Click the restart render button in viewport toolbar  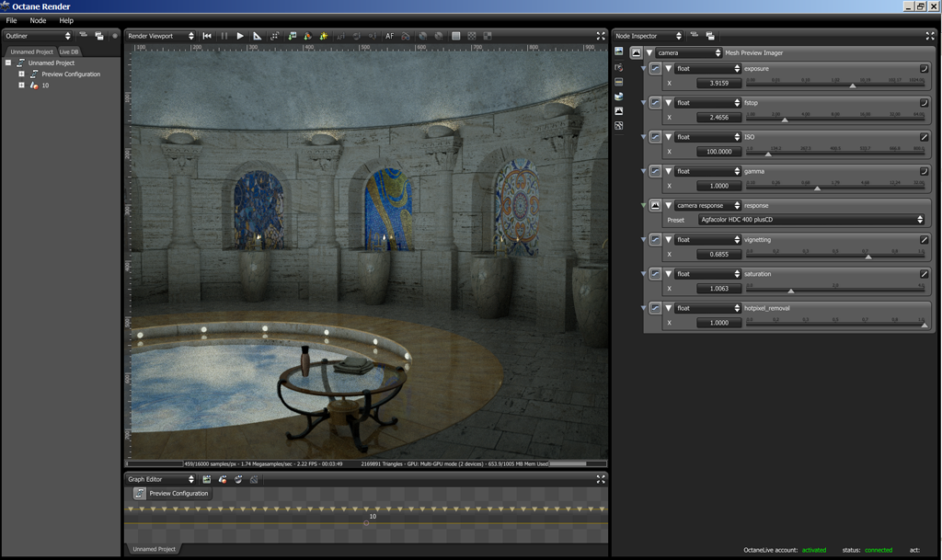207,36
